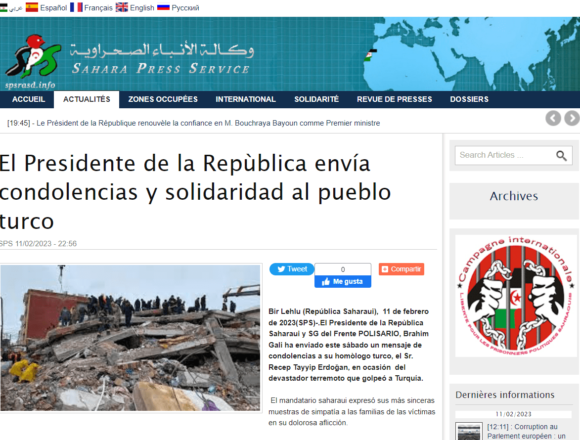Click the article date 11/02/2023 - 22:56
Image resolution: width=580 pixels, height=440 pixels.
pyautogui.click(x=46, y=244)
